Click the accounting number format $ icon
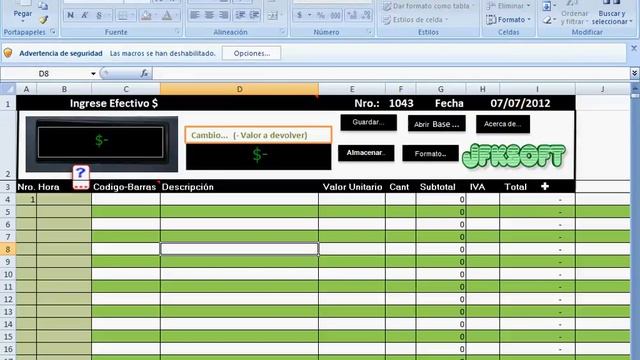Image resolution: width=640 pixels, height=360 pixels. pos(300,16)
